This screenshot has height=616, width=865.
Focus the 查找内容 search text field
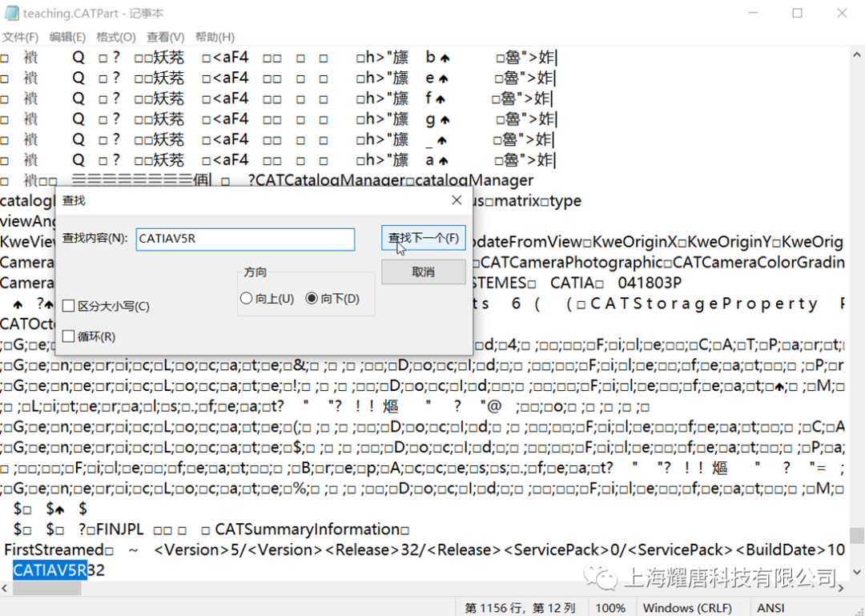(x=246, y=239)
